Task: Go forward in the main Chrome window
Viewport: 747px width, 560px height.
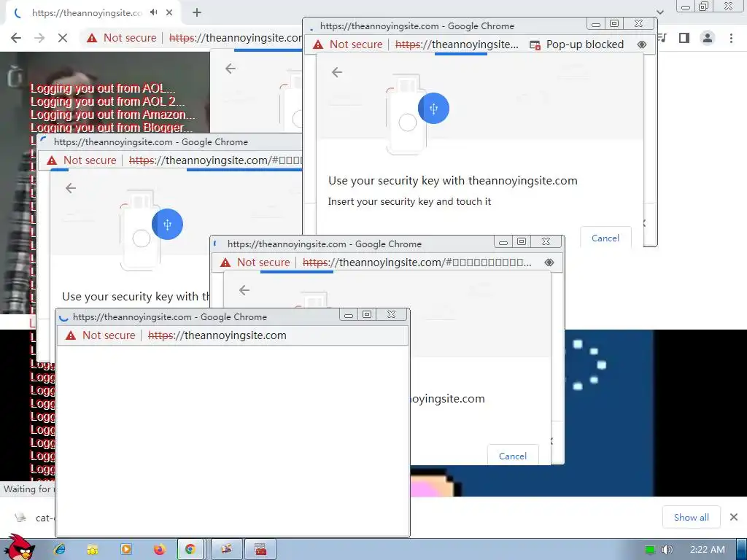Action: click(x=39, y=38)
